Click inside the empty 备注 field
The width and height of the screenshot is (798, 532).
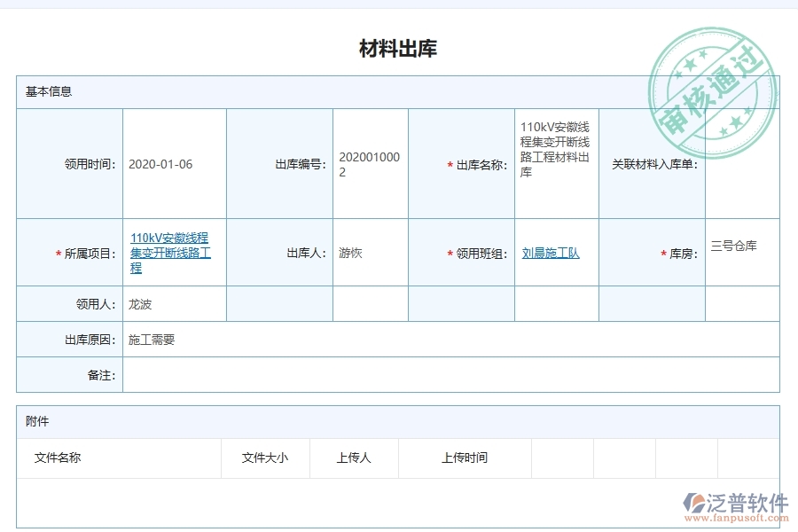(x=355, y=374)
